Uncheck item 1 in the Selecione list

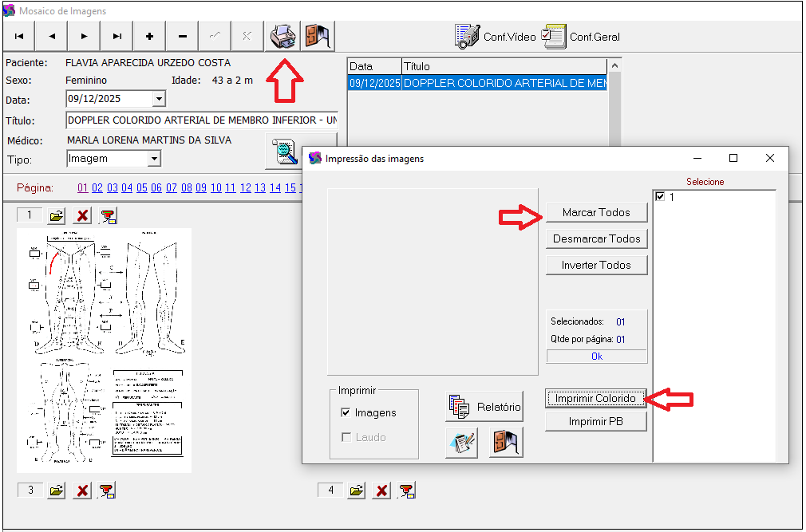(660, 196)
